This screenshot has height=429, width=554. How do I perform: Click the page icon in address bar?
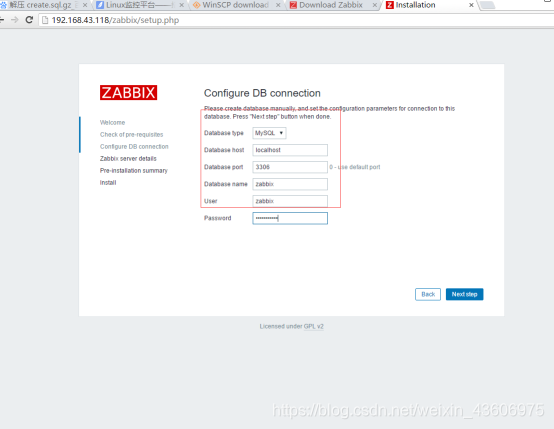tap(45, 20)
